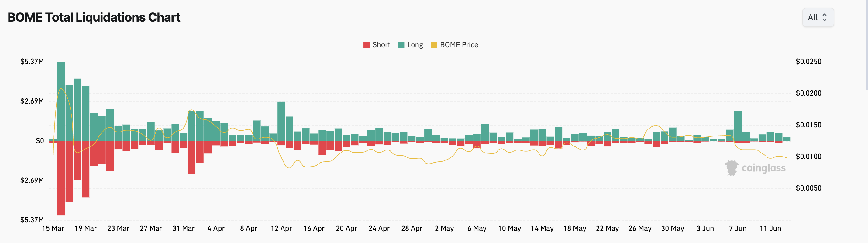The width and height of the screenshot is (868, 243).
Task: Click the 11 Jun x-axis date label
Action: (770, 228)
